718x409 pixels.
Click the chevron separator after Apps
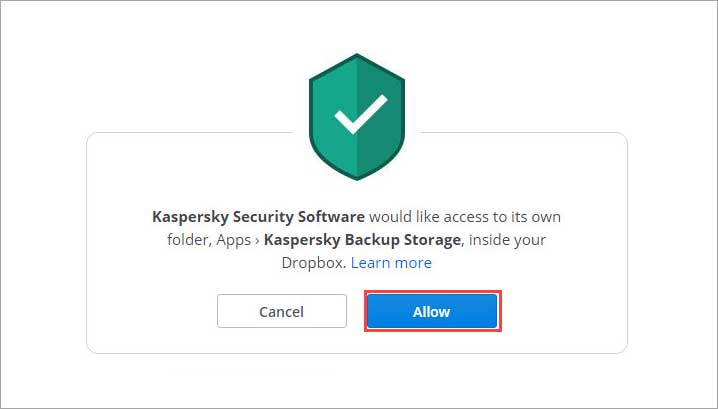pyautogui.click(x=257, y=240)
